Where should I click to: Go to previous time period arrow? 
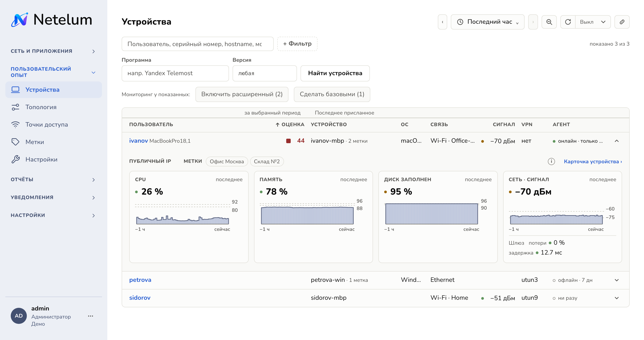tap(442, 22)
